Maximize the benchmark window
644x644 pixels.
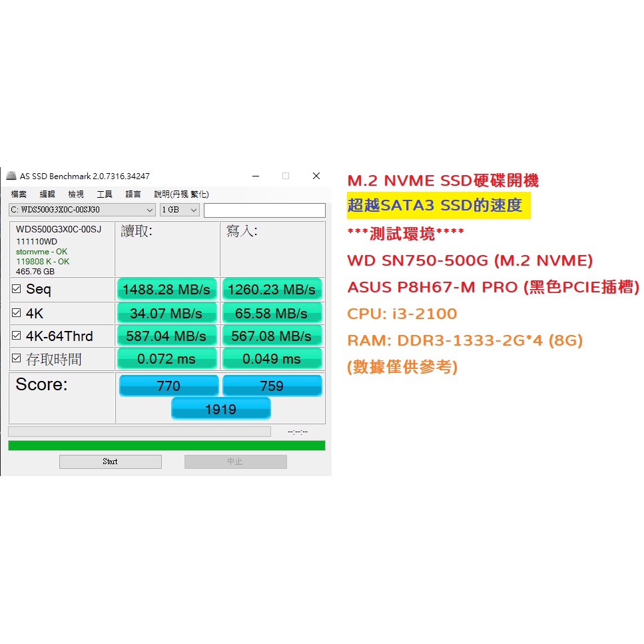point(286,176)
